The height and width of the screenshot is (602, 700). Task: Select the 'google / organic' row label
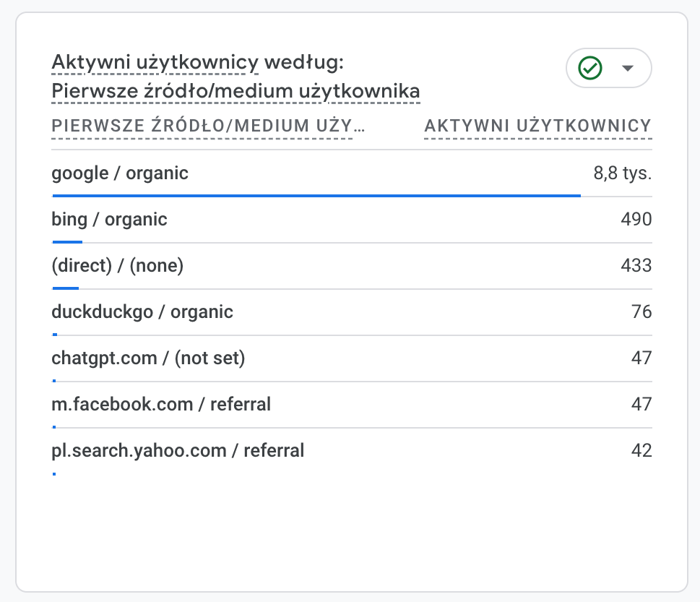[x=120, y=173]
